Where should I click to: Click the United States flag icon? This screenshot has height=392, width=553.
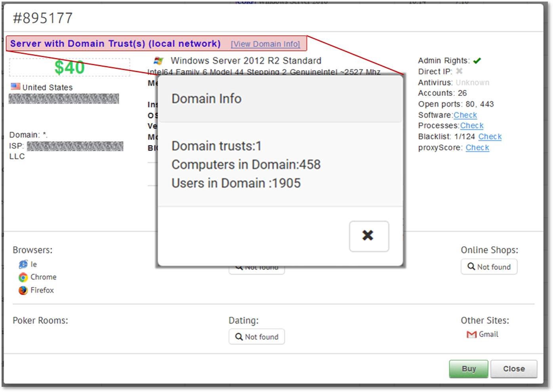[15, 86]
